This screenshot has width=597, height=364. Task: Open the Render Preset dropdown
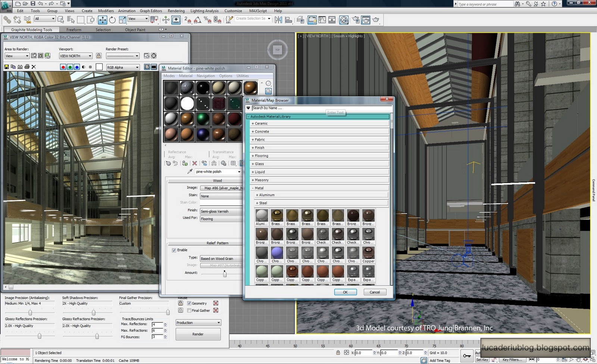pos(123,56)
